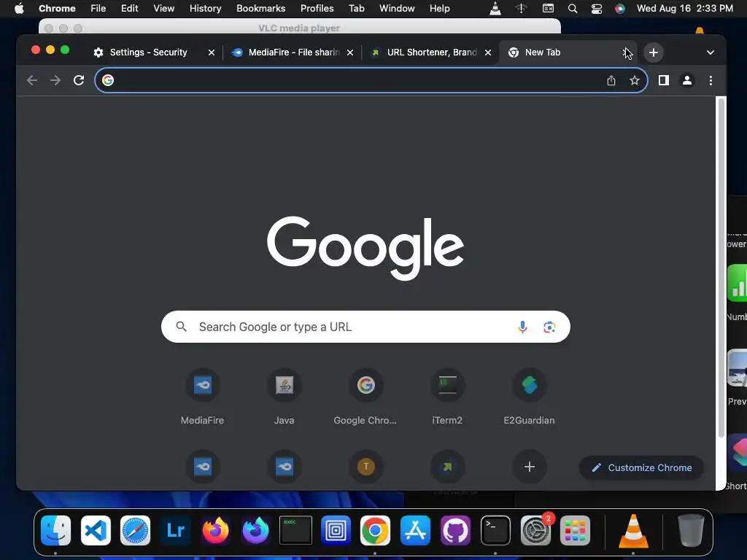Image resolution: width=747 pixels, height=560 pixels.
Task: Open the profile avatar menu
Action: tap(687, 80)
